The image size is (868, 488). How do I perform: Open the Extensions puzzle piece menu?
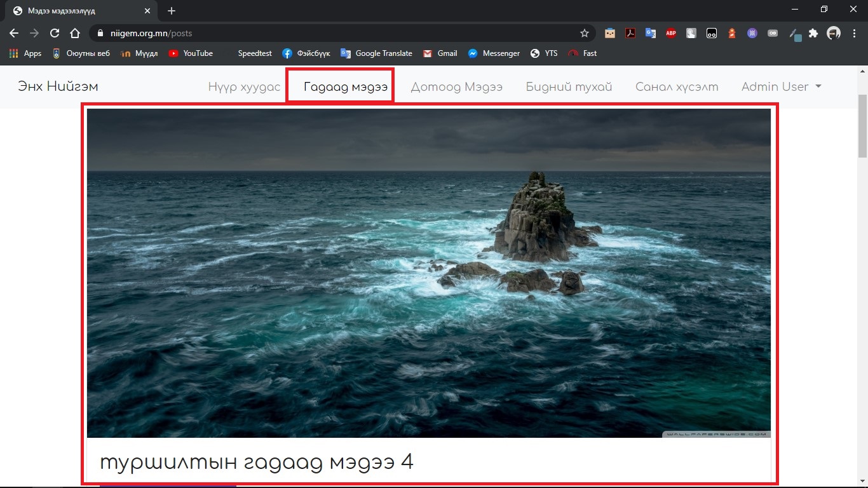(x=813, y=33)
